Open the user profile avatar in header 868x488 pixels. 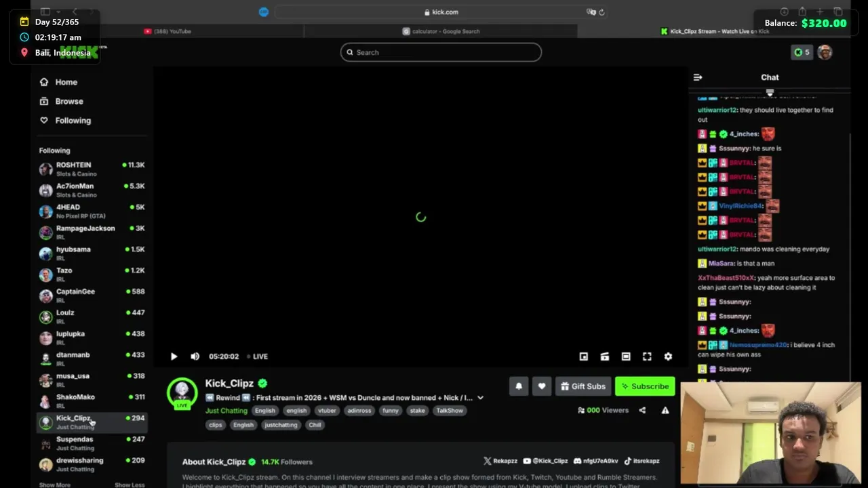tap(825, 52)
